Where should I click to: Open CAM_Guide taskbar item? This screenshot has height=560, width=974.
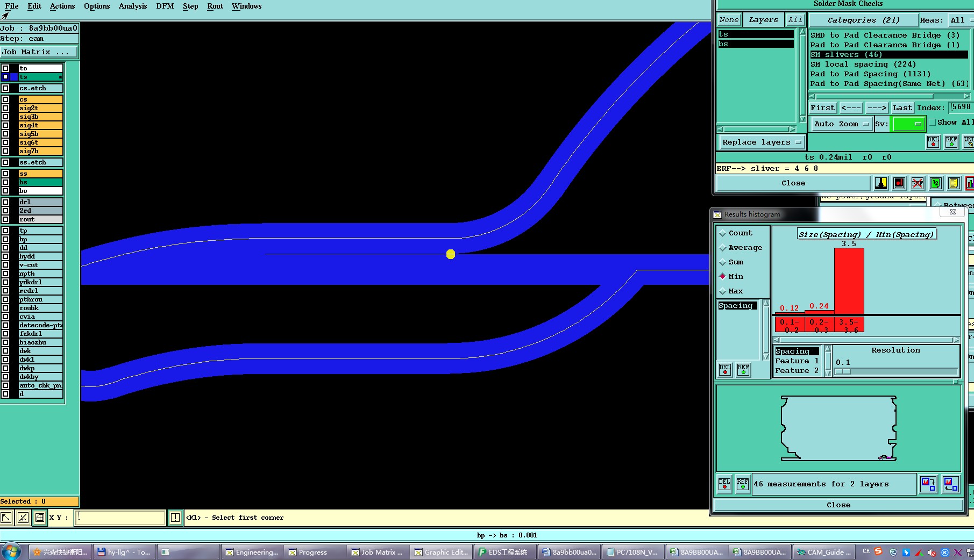pyautogui.click(x=824, y=552)
